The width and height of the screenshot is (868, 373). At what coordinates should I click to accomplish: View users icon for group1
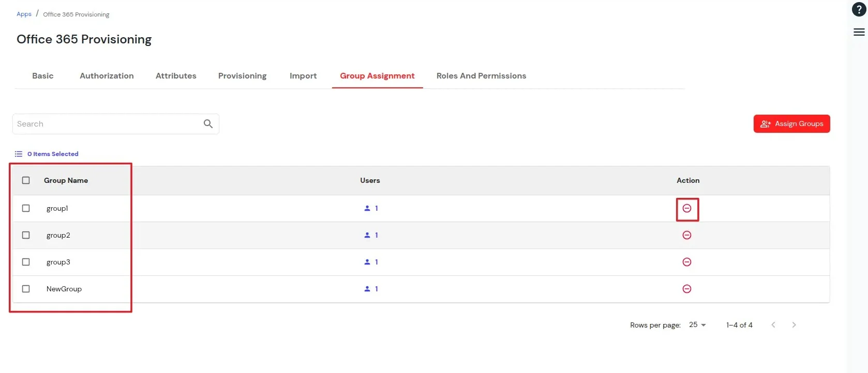click(x=367, y=208)
